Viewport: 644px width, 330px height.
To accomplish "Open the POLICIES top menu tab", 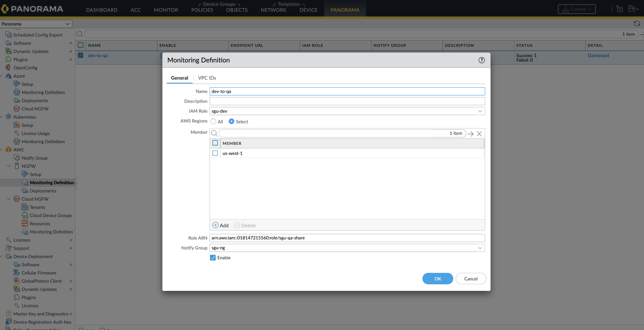I will (x=202, y=10).
